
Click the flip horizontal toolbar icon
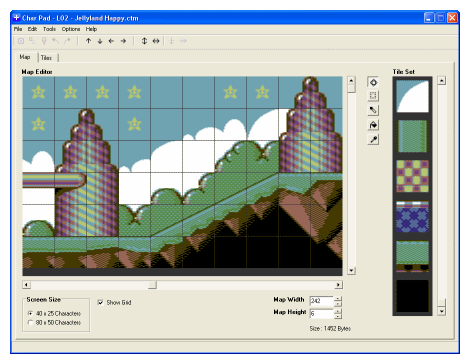click(156, 41)
